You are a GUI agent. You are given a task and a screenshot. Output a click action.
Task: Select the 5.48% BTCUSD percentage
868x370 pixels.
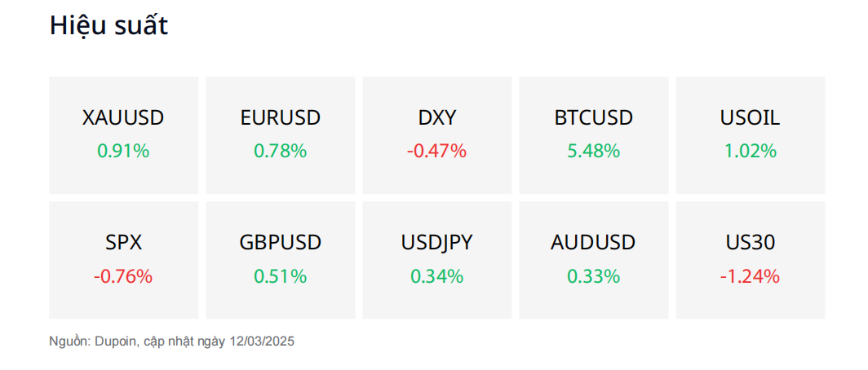pos(593,151)
